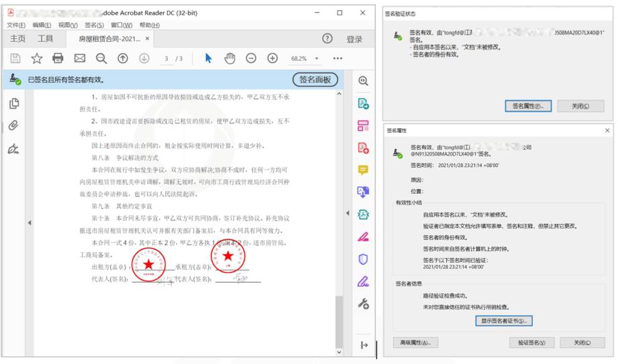The width and height of the screenshot is (618, 364).
Task: Expand the more tools ellipsis menu
Action: point(338,58)
